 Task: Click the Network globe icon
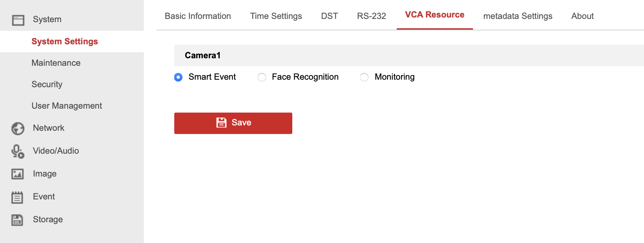pyautogui.click(x=18, y=128)
